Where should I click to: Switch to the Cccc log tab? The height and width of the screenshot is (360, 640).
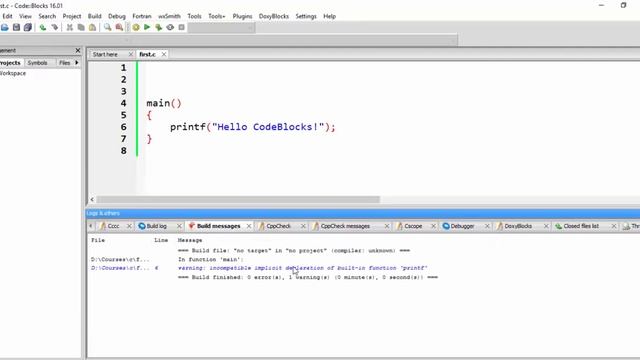113,226
